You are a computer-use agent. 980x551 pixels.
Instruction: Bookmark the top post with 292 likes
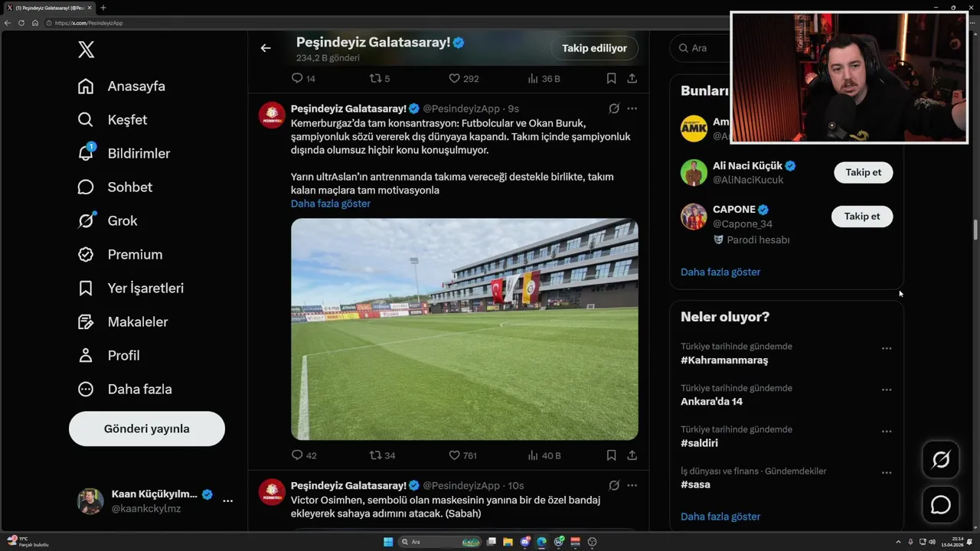611,79
